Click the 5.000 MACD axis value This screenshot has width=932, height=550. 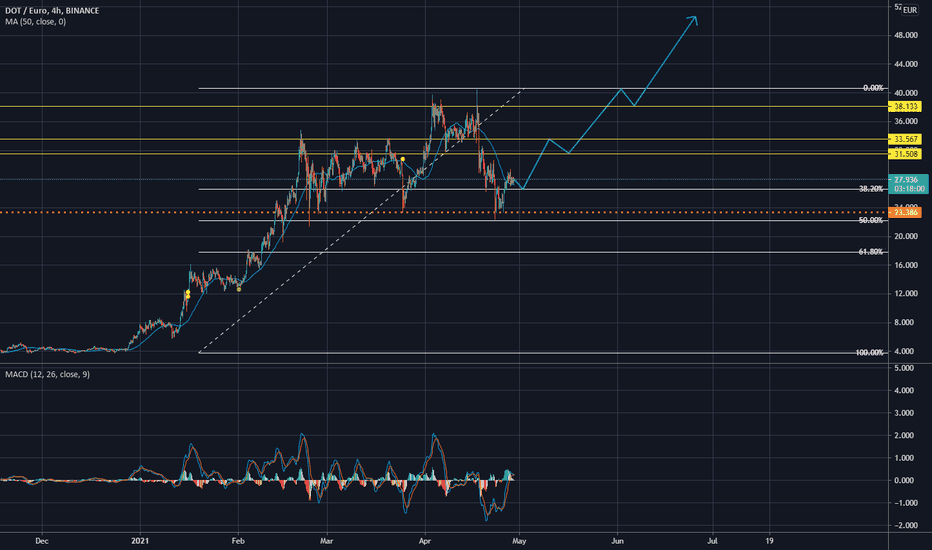(904, 369)
